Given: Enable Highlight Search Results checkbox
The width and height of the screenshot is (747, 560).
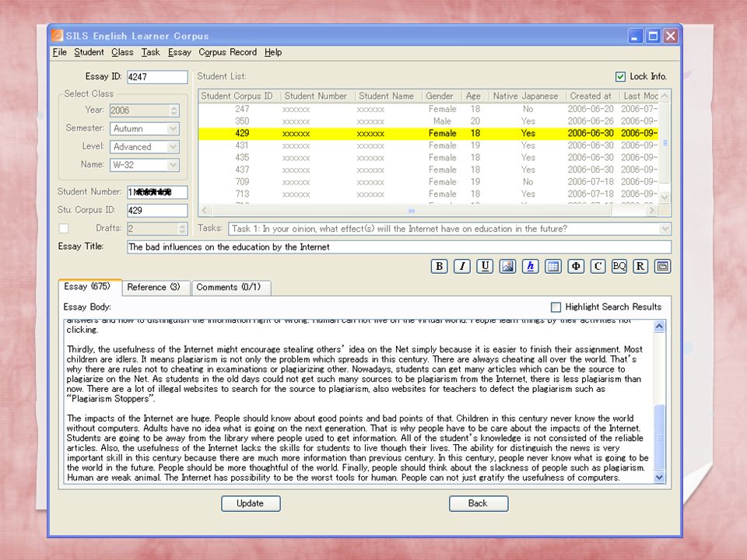Looking at the screenshot, I should (556, 307).
